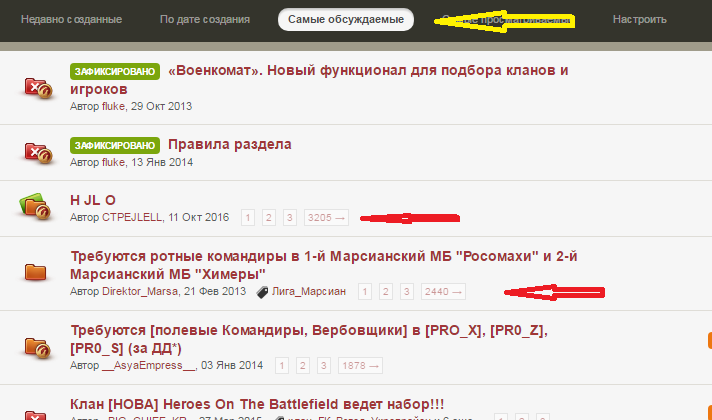
Task: Switch to По дате создания sorting
Action: pyautogui.click(x=205, y=20)
